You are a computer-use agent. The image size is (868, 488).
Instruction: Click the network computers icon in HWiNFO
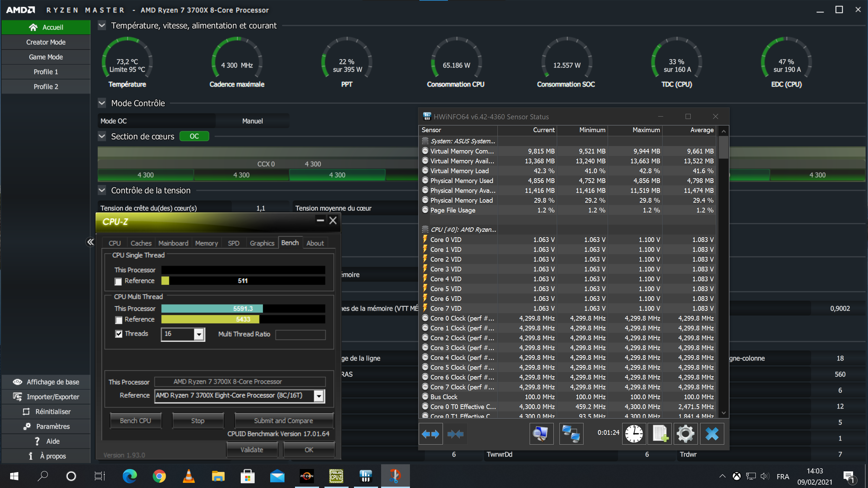[571, 433]
